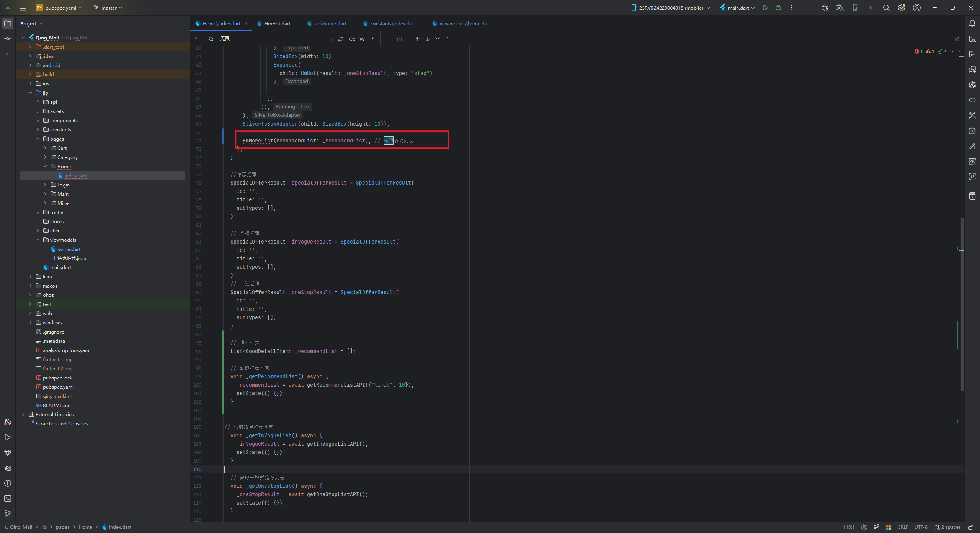Image resolution: width=980 pixels, height=533 pixels.
Task: Jump to next search occurrence arrow
Action: click(427, 39)
